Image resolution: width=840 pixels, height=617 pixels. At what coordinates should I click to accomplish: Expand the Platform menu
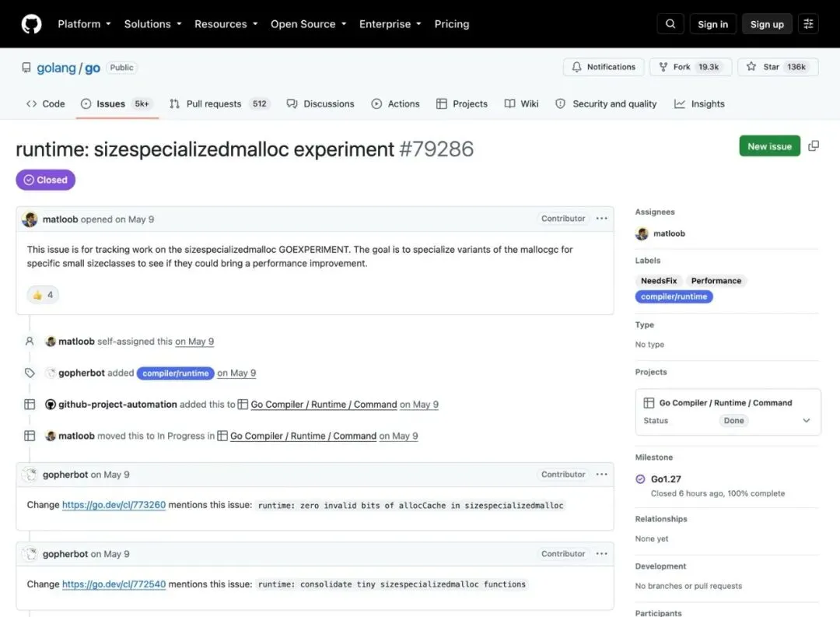tap(84, 24)
